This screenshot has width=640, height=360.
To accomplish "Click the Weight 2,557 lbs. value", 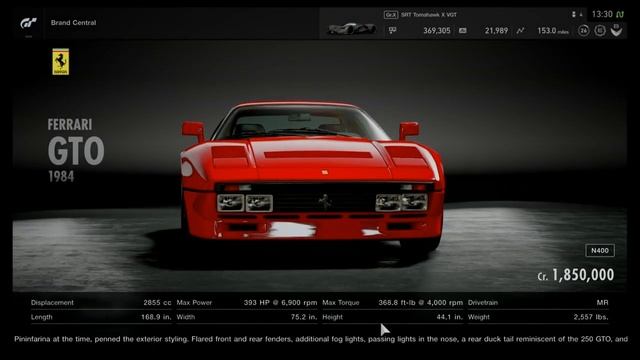I will (x=591, y=317).
